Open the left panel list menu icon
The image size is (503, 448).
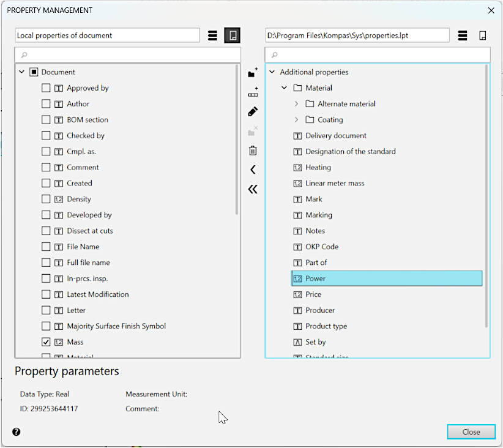(212, 35)
